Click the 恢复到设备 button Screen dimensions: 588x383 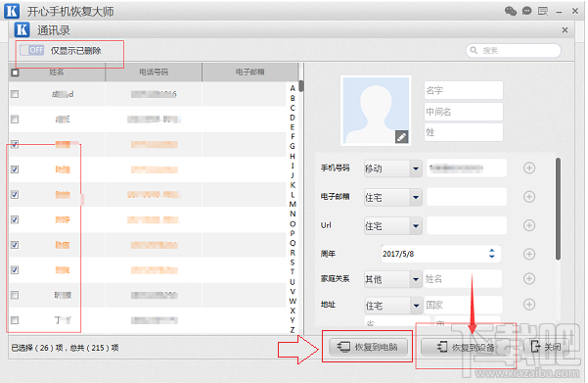[465, 347]
